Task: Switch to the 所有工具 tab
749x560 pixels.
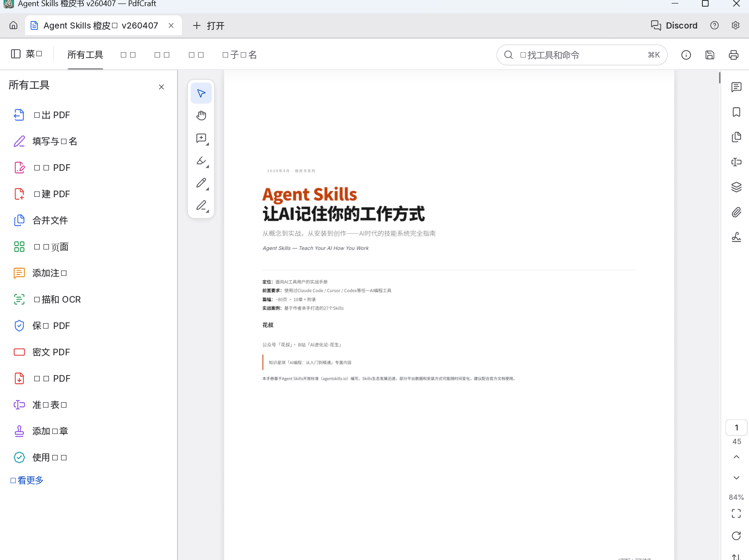Action: pos(85,55)
